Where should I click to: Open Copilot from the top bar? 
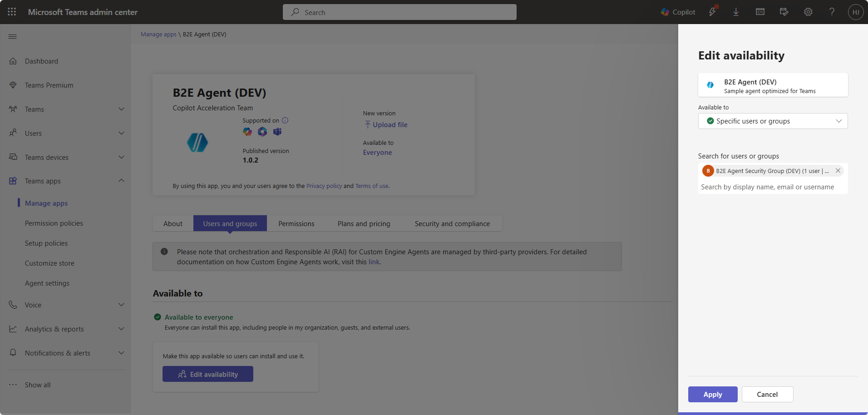[x=678, y=12]
